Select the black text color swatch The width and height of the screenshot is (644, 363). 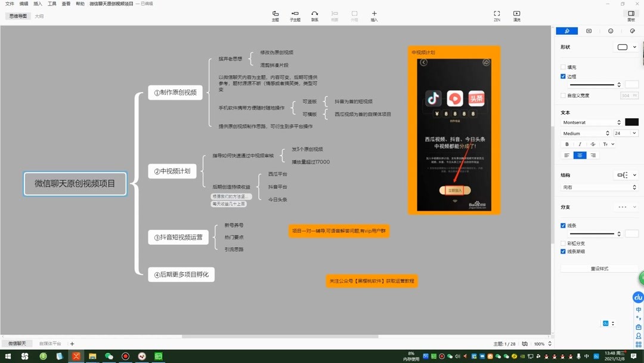631,122
